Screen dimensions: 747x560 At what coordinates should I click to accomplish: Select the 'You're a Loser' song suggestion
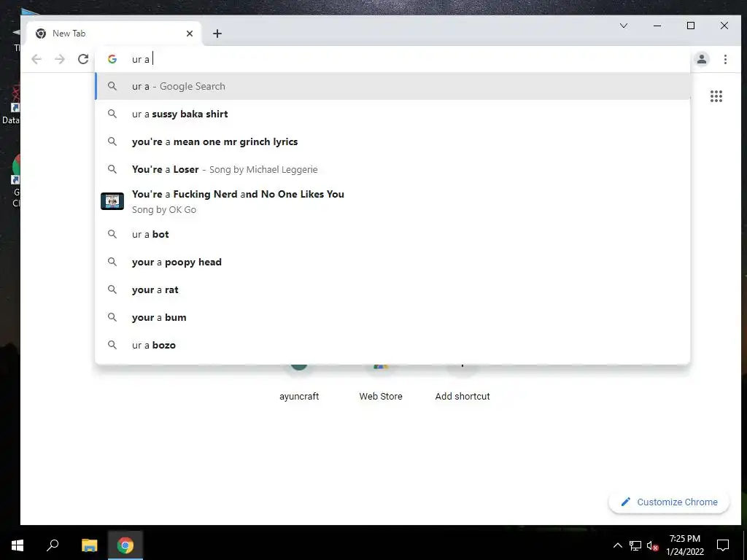[x=392, y=169]
